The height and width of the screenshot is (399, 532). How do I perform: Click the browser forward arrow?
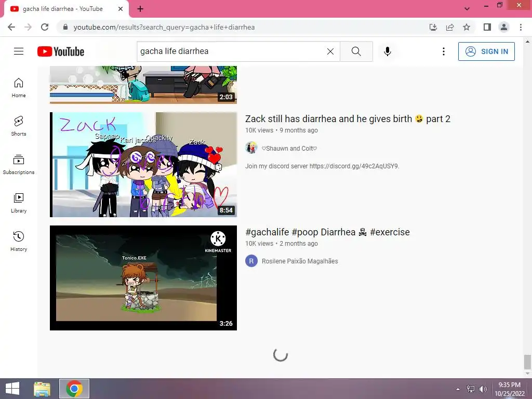28,27
